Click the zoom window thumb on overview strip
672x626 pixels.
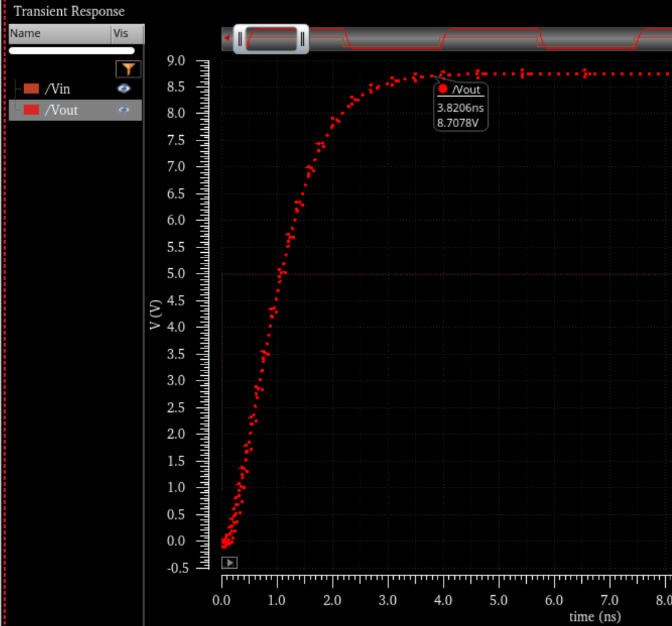(x=271, y=39)
